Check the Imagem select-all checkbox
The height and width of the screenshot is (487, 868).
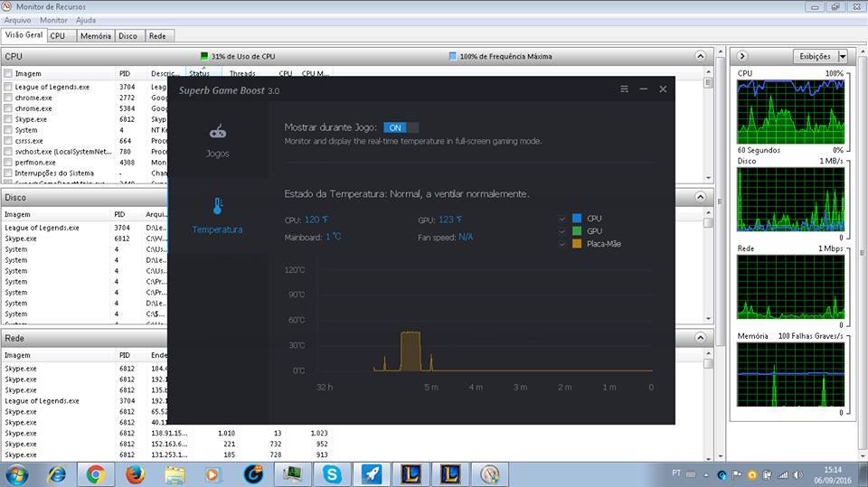8,73
